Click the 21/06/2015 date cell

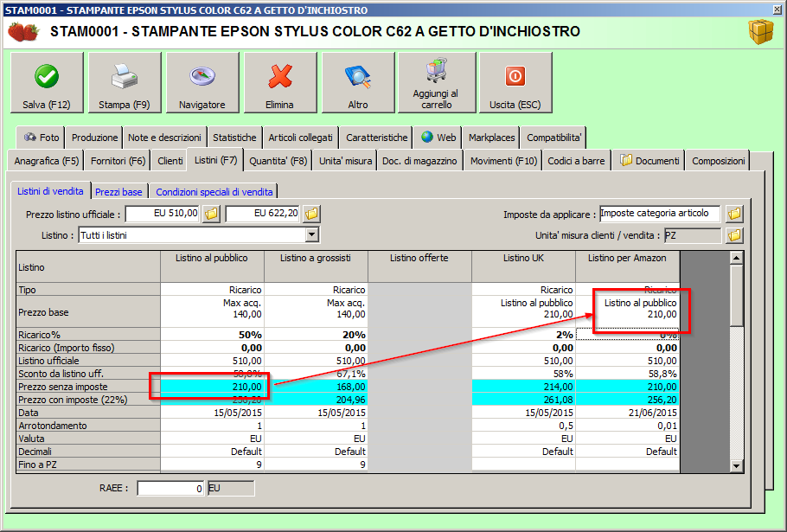pos(627,413)
